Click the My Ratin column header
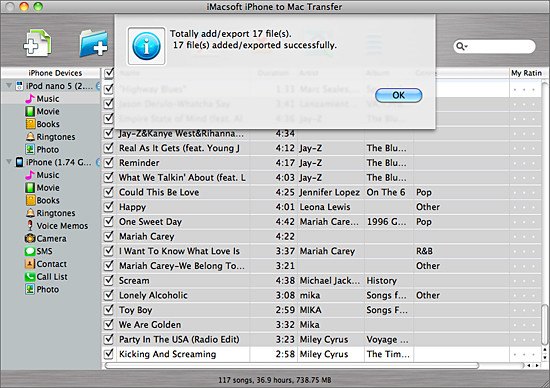Image resolution: width=550 pixels, height=388 pixels. point(526,73)
